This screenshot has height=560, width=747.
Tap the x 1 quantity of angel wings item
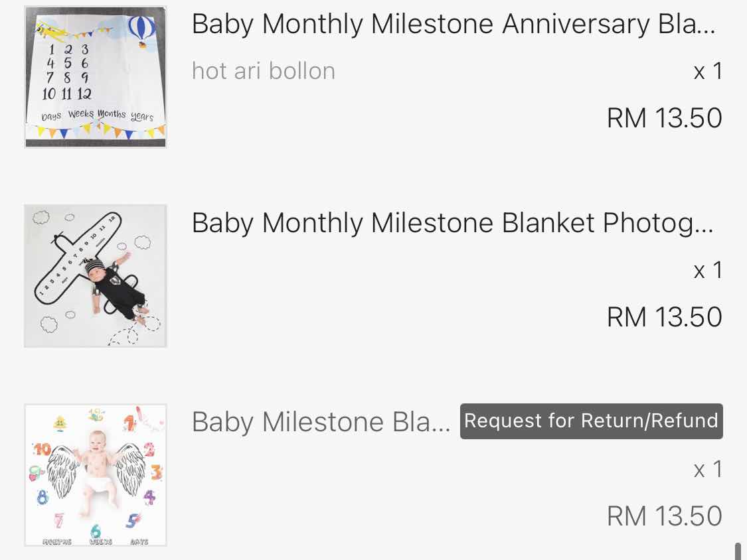pyautogui.click(x=708, y=470)
